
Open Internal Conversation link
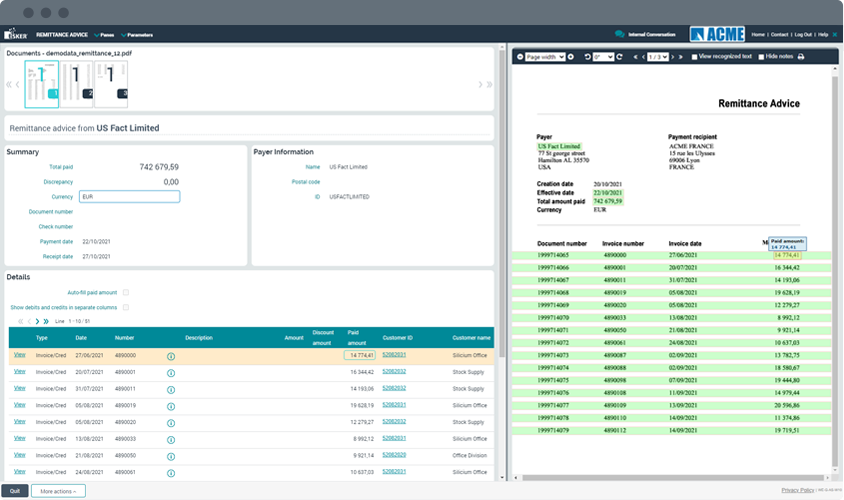click(x=651, y=34)
